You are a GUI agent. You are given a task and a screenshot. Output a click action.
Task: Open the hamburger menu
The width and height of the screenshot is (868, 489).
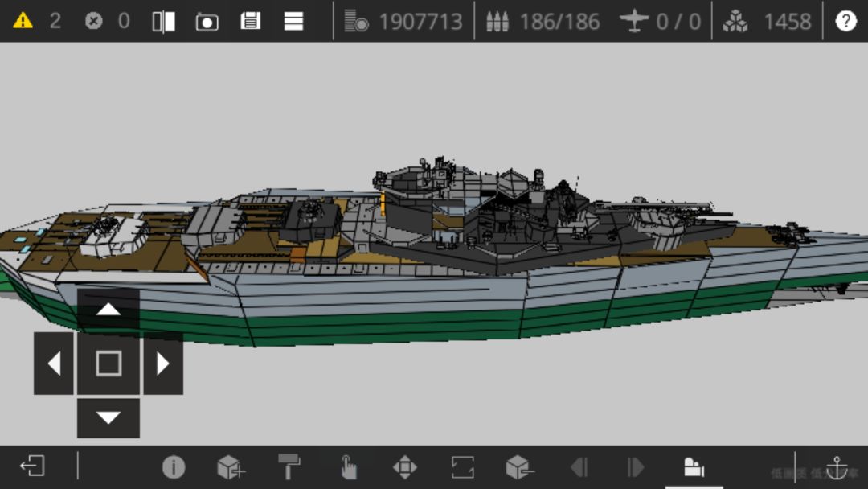click(293, 21)
